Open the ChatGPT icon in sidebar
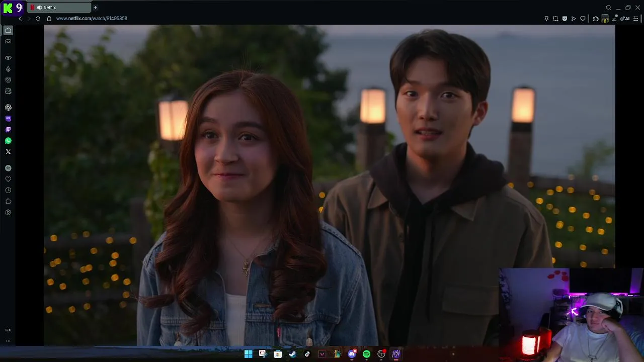Screen dimensions: 644x362 tap(8, 108)
